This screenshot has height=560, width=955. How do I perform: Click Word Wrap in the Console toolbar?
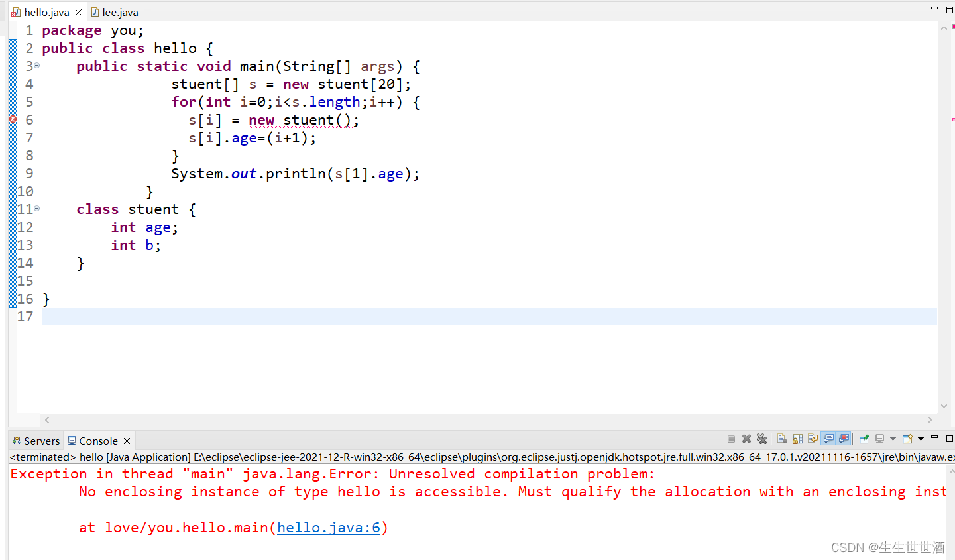point(813,438)
